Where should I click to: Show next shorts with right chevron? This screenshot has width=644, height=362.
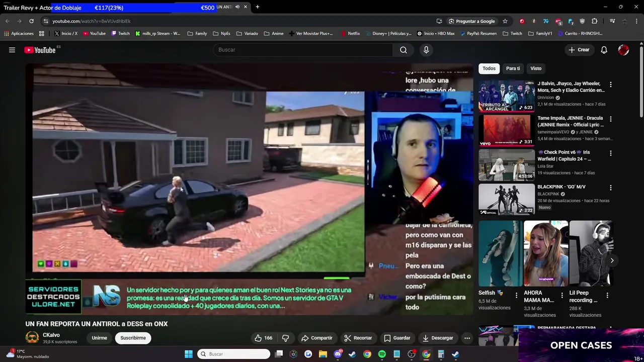pos(612,260)
